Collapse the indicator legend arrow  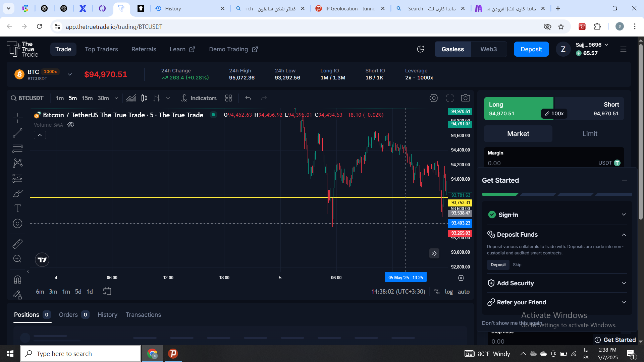coord(40,135)
